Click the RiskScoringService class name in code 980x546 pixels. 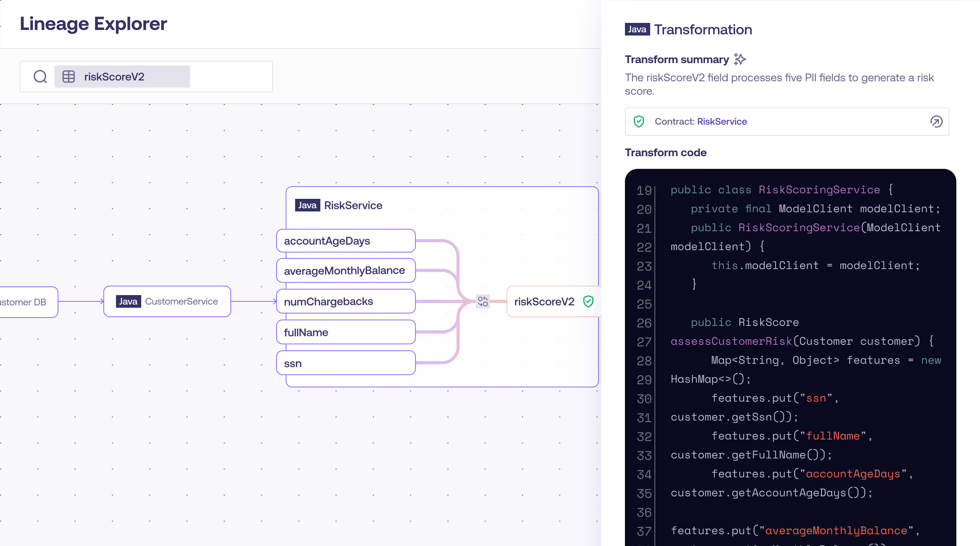click(819, 190)
